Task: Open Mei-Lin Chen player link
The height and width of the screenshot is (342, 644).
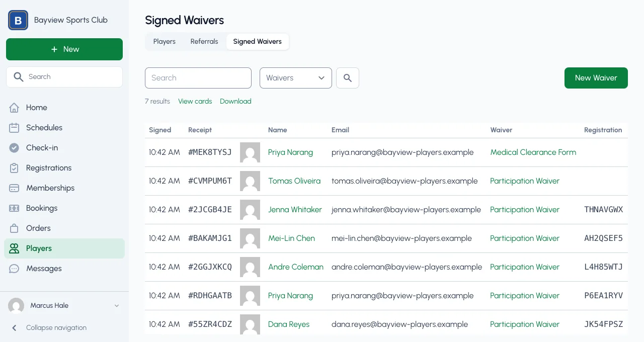Action: [291, 238]
